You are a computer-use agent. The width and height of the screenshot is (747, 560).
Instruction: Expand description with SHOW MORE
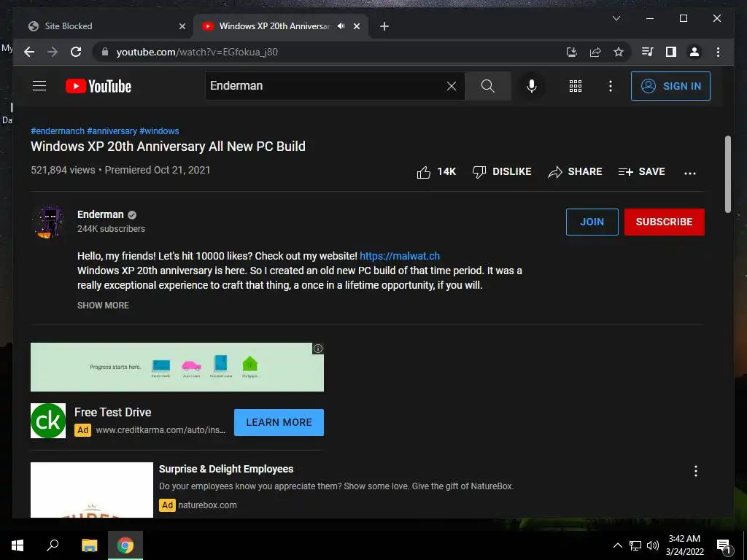point(103,306)
